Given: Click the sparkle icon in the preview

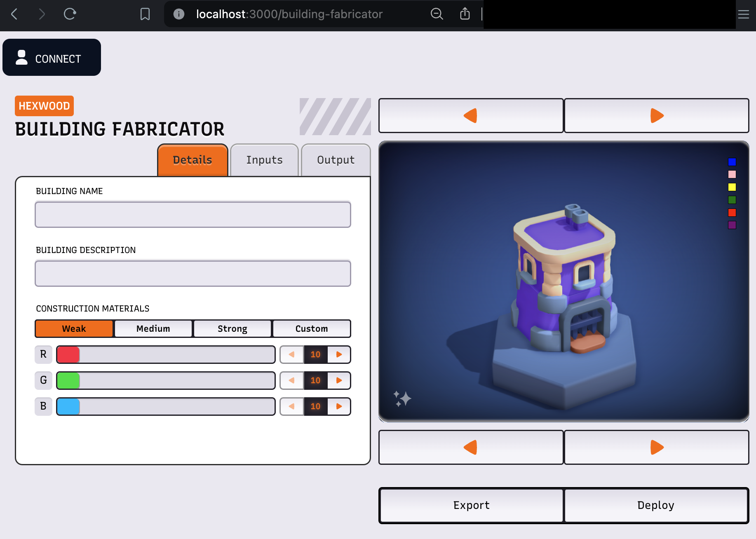Looking at the screenshot, I should (402, 398).
